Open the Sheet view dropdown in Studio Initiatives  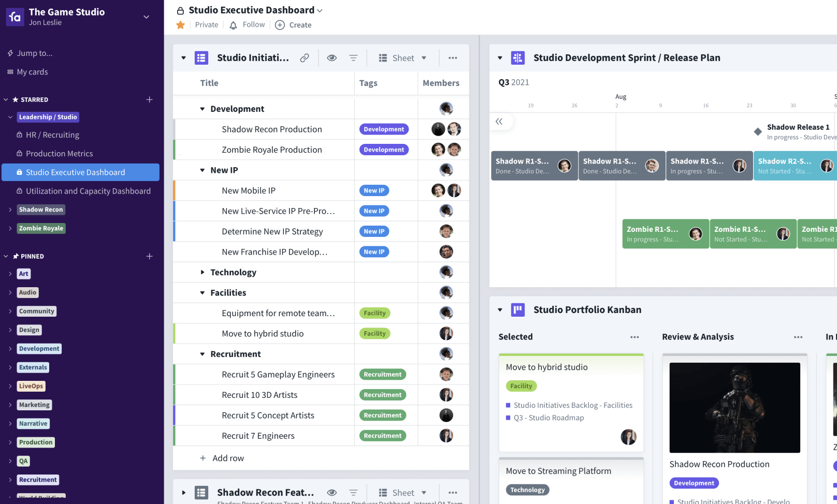pos(402,58)
